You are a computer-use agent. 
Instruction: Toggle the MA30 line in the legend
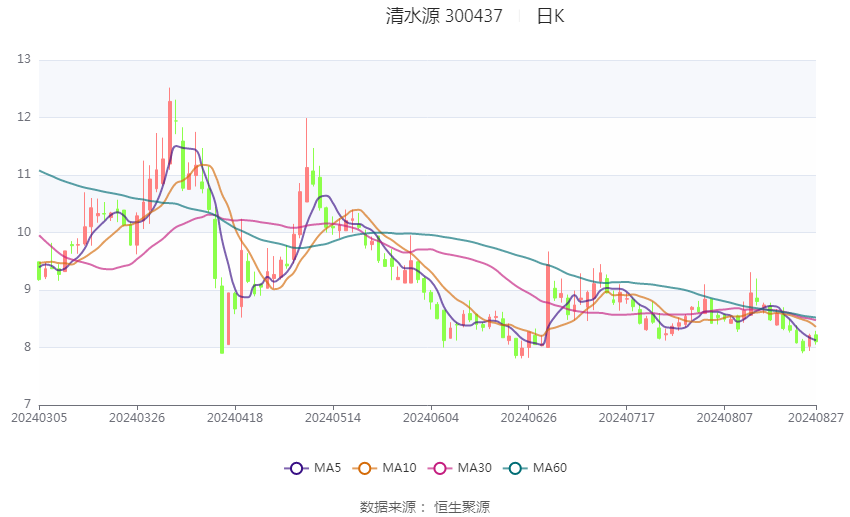click(x=460, y=468)
